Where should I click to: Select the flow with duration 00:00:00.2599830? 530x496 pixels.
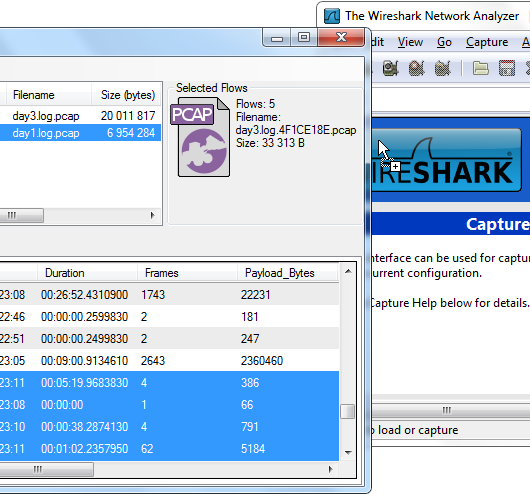(x=169, y=316)
